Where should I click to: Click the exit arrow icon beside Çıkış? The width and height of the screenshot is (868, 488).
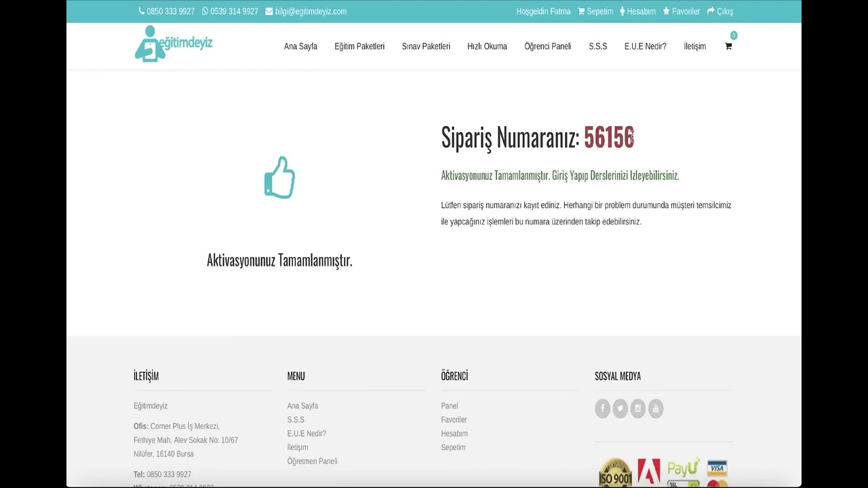pos(711,12)
